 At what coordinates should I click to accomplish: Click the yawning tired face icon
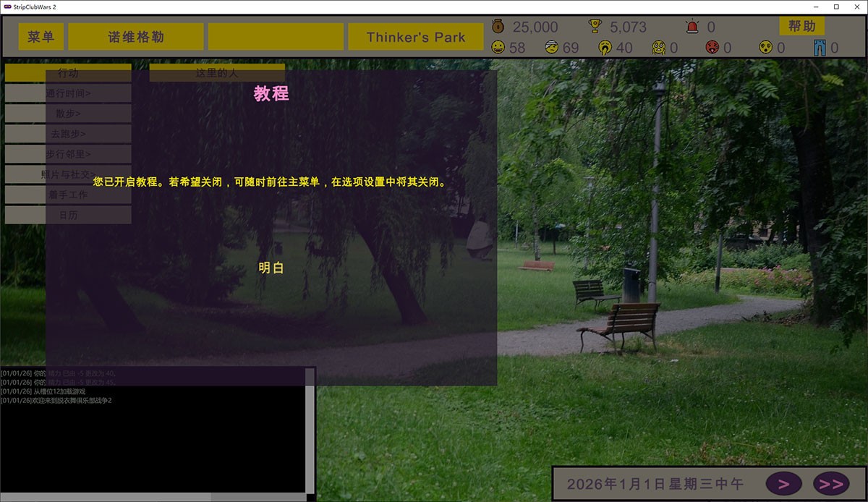[605, 48]
